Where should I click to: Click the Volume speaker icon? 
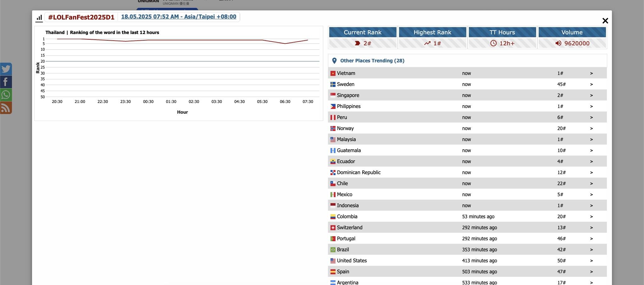coord(558,43)
